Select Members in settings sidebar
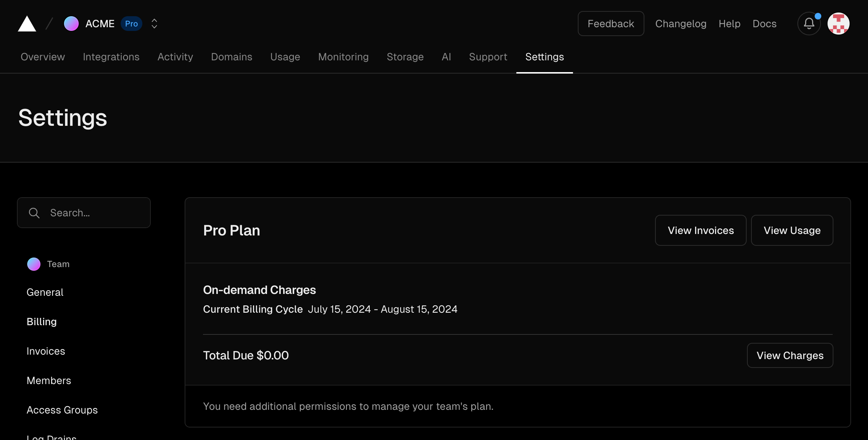 tap(49, 380)
